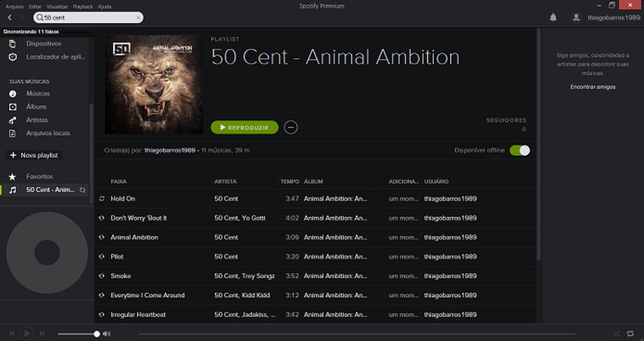
Task: Click Encontrar amigos link
Action: click(593, 86)
